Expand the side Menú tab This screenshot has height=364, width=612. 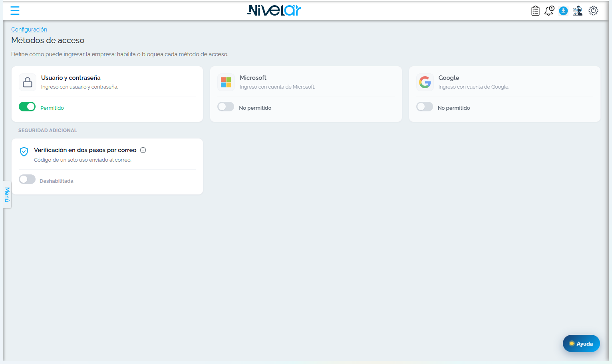click(x=7, y=194)
